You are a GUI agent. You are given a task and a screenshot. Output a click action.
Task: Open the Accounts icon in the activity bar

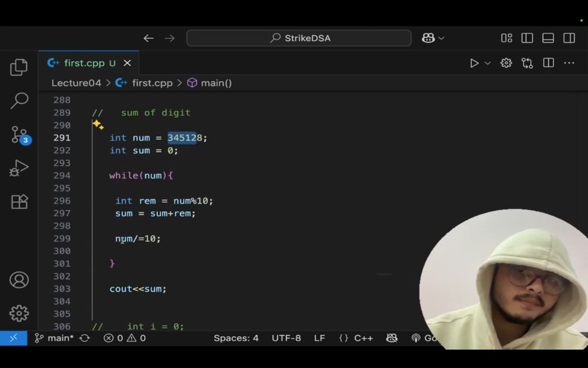19,280
